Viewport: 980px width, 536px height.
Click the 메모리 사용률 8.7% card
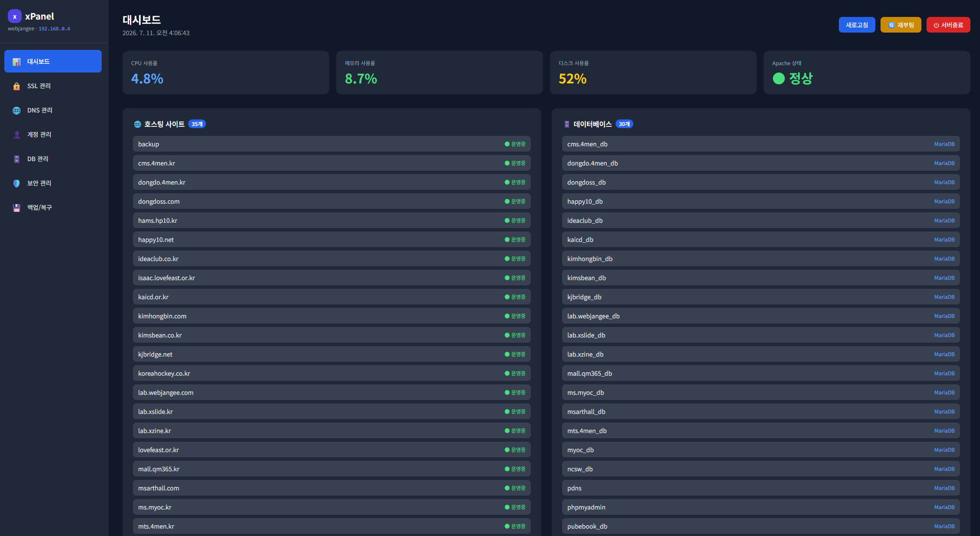click(x=440, y=73)
